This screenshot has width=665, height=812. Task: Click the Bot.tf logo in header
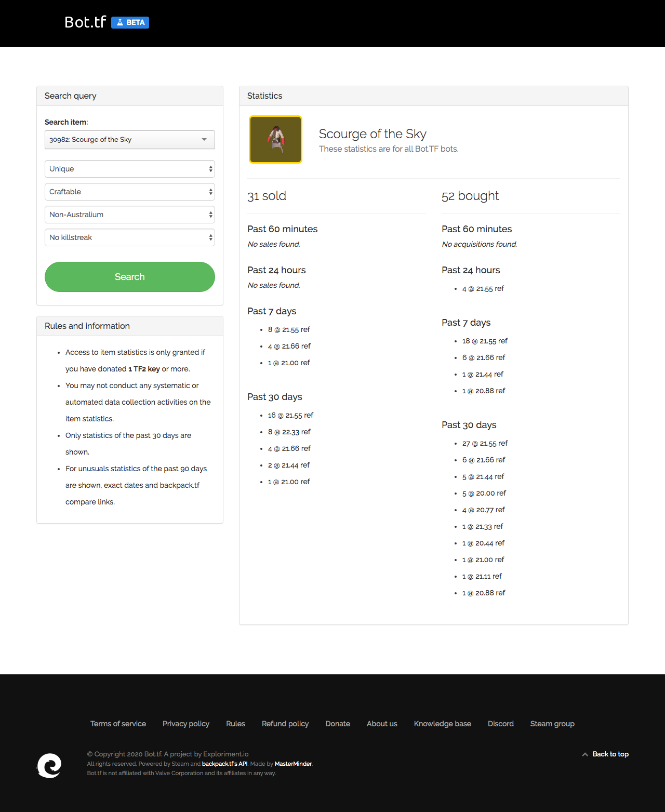pyautogui.click(x=85, y=22)
